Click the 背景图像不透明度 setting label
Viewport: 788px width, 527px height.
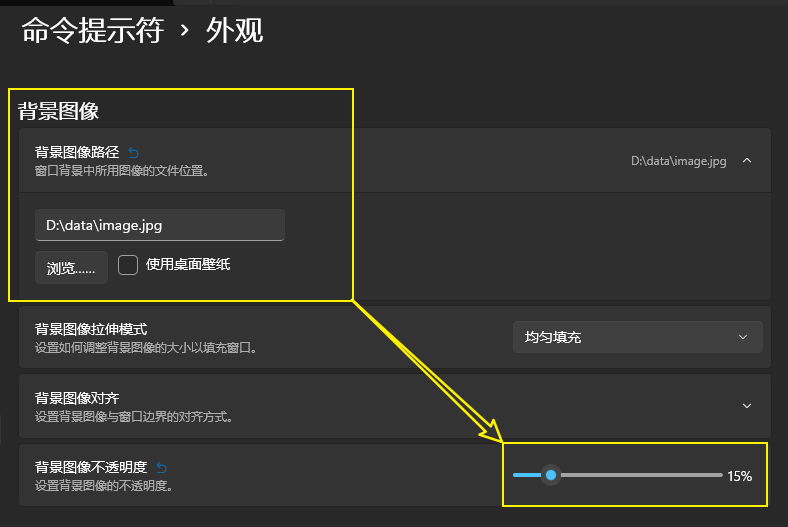click(x=91, y=467)
